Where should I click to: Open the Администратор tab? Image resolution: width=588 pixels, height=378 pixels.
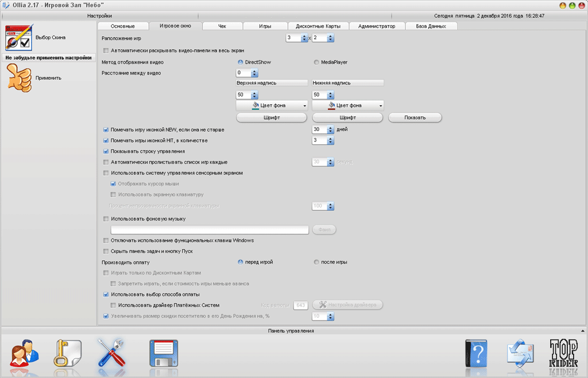377,26
